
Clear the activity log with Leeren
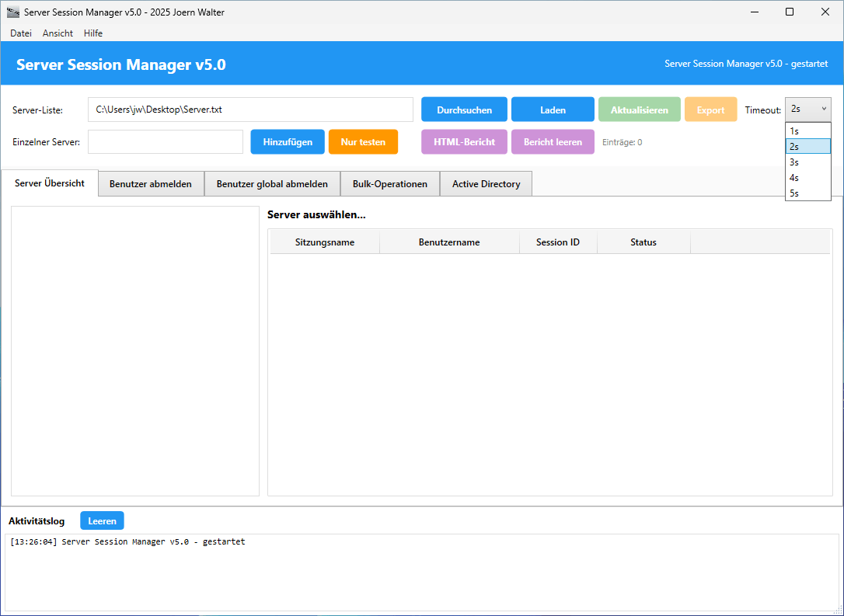(102, 520)
